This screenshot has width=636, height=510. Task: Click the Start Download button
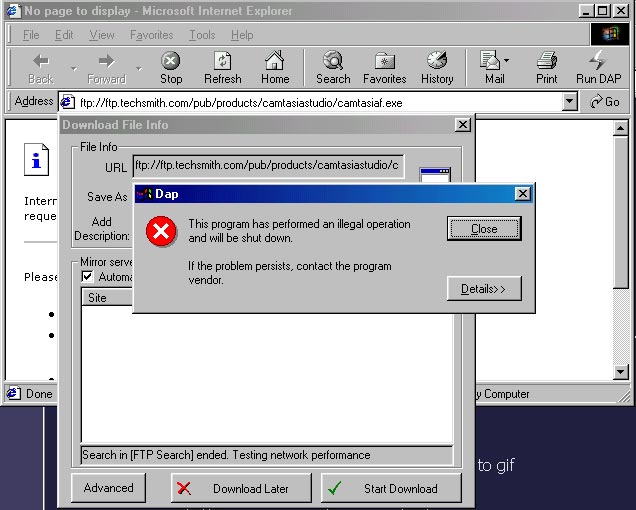391,488
